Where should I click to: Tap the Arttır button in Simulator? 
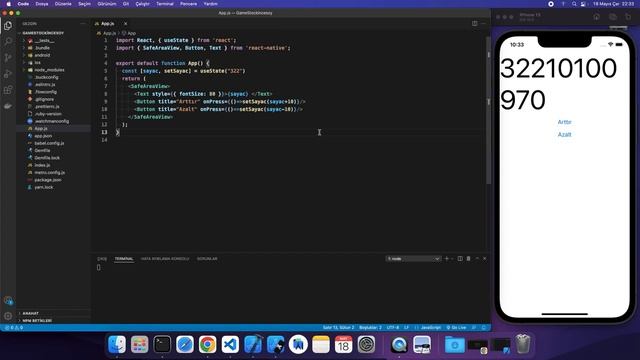[564, 122]
